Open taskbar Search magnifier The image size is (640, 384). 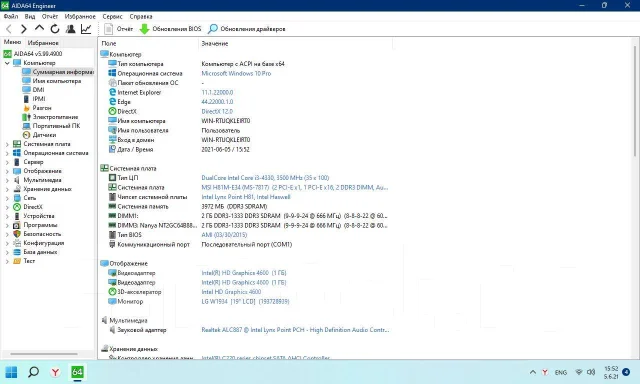(33, 372)
